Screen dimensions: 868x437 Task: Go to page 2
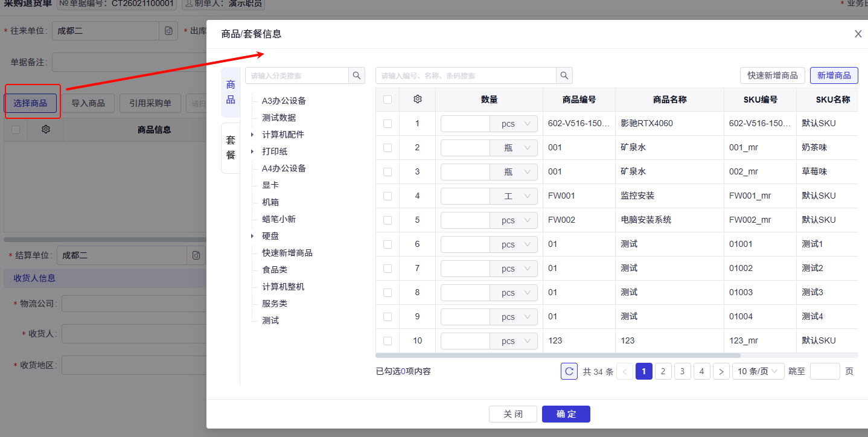663,371
